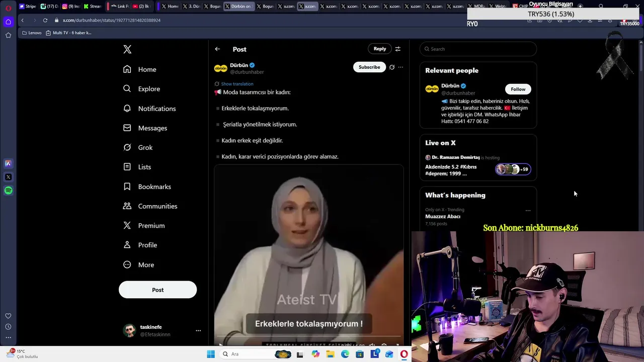Open history clock icon in Opera sidebar
This screenshot has height=362, width=644.
click(x=8, y=327)
